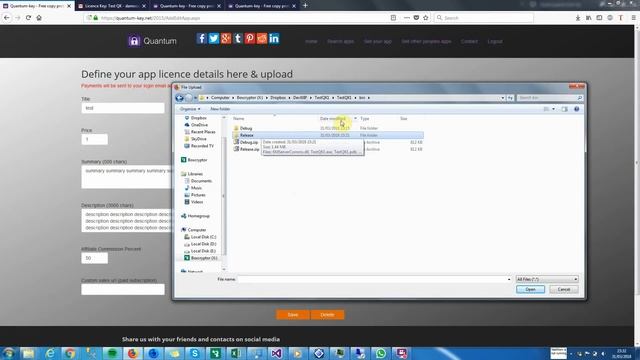640x360 pixels.
Task: Click the Cancel button in dialog
Action: 564,289
